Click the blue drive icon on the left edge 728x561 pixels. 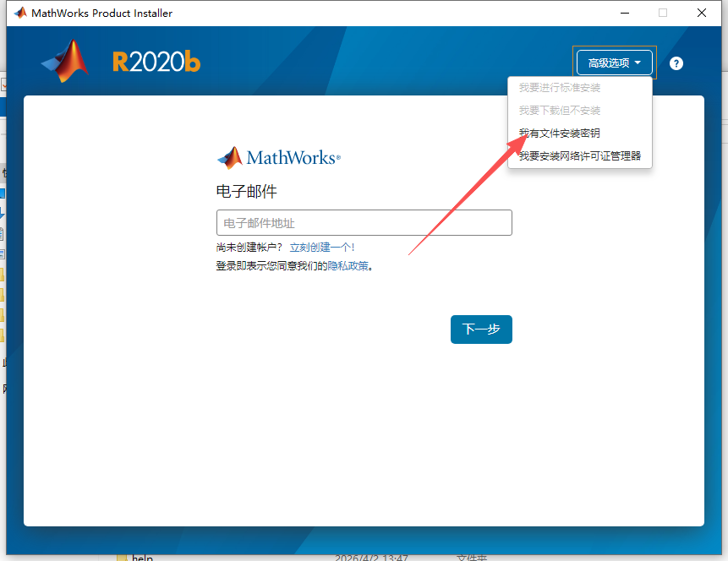pos(5,193)
